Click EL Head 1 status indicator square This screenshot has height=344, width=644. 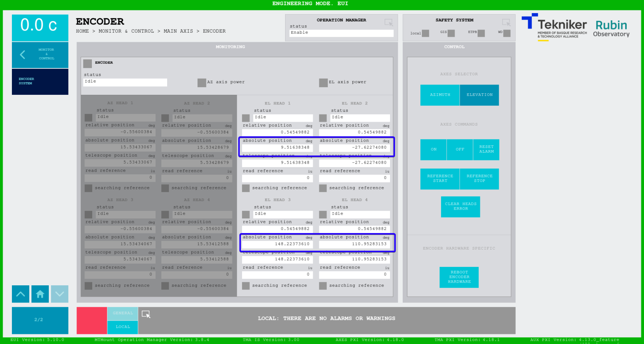pyautogui.click(x=246, y=118)
